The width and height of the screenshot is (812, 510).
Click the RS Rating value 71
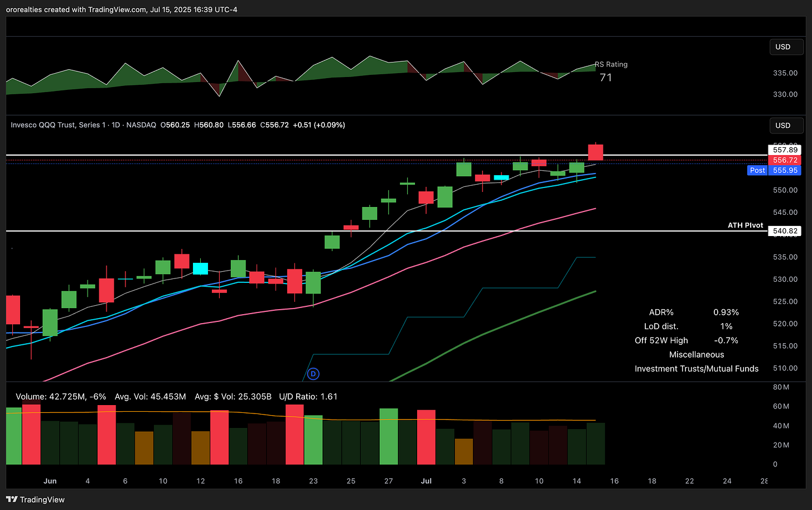click(606, 78)
